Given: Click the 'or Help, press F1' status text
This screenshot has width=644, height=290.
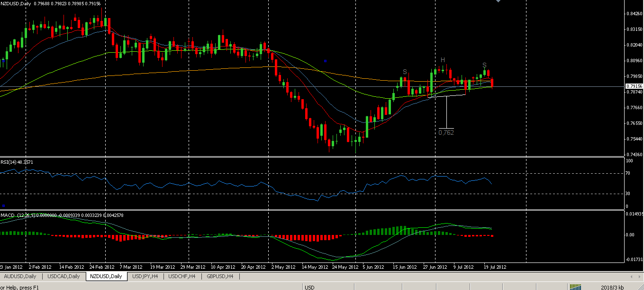Looking at the screenshot, I should coord(19,287).
